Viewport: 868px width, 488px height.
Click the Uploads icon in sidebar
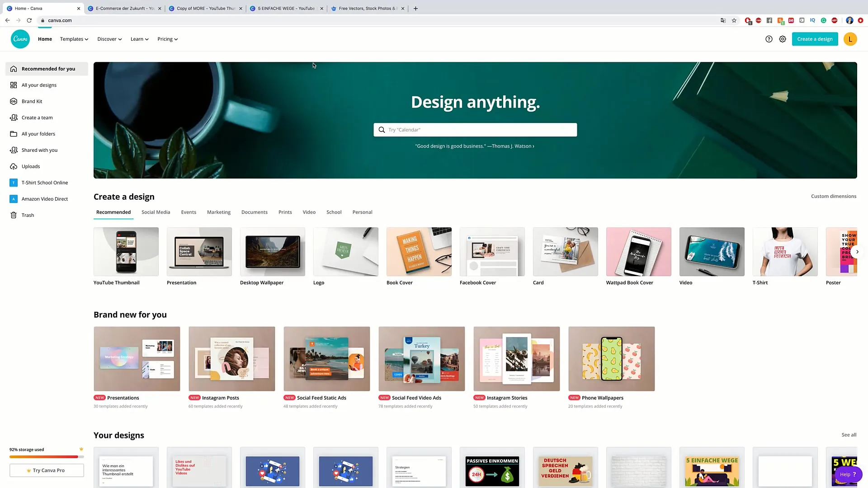[14, 166]
